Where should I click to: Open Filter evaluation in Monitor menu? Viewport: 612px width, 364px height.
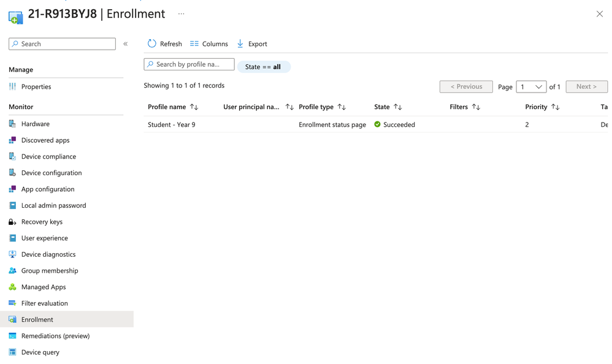tap(44, 303)
